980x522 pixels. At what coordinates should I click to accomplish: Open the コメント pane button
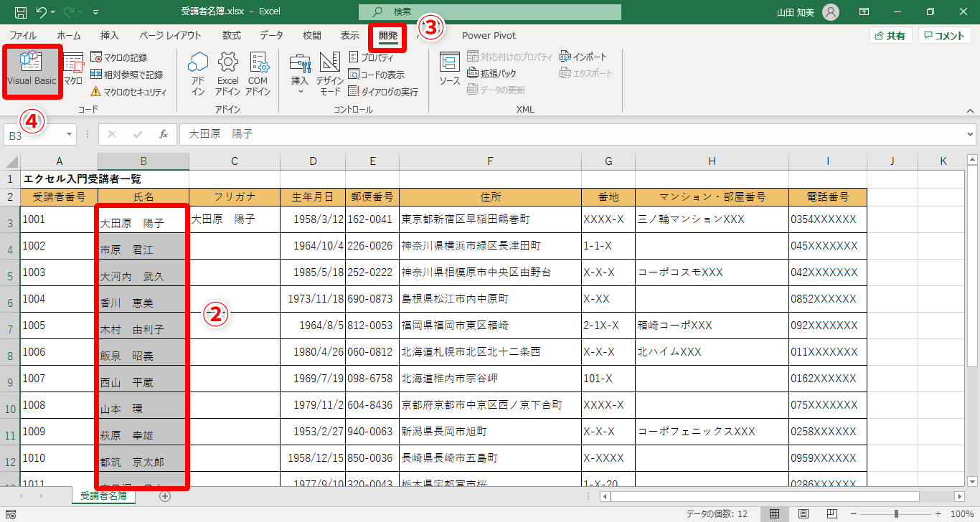point(944,36)
